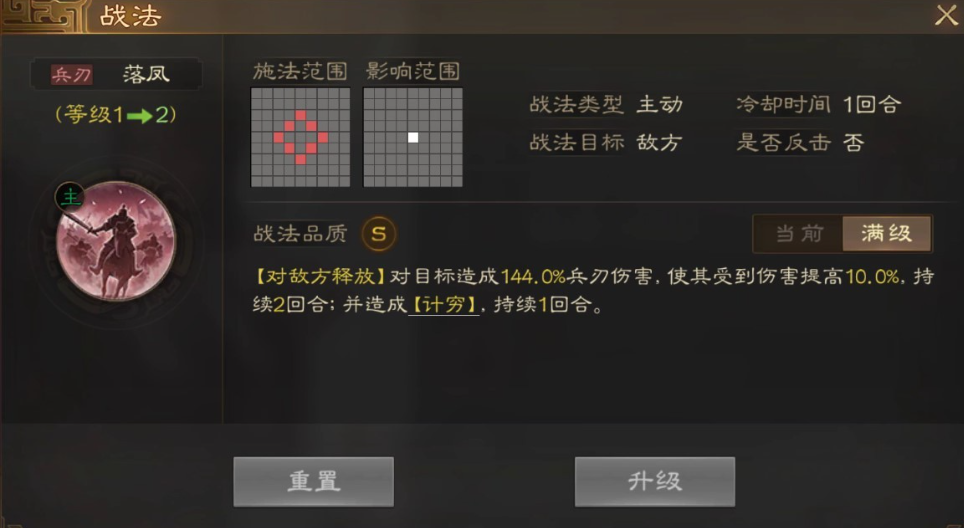
Task: Click the red 兵刃 type tag
Action: [72, 75]
